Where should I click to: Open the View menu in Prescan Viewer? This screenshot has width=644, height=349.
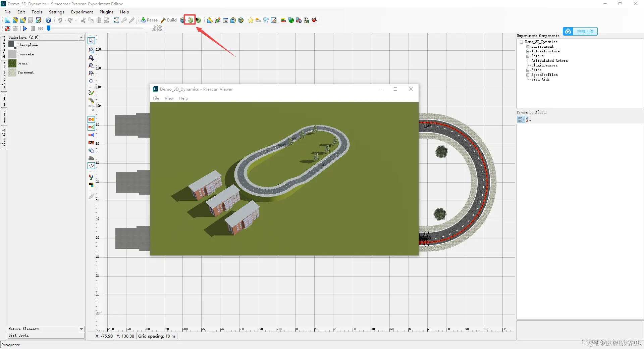(169, 98)
